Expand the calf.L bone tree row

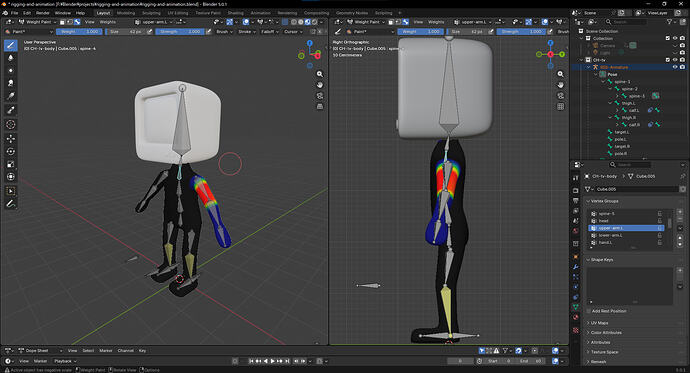point(617,110)
